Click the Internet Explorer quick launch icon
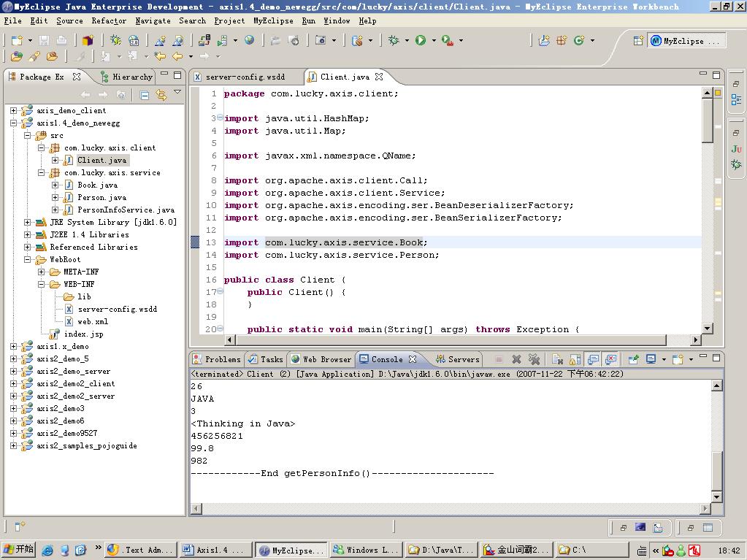The width and height of the screenshot is (747, 560). click(47, 550)
